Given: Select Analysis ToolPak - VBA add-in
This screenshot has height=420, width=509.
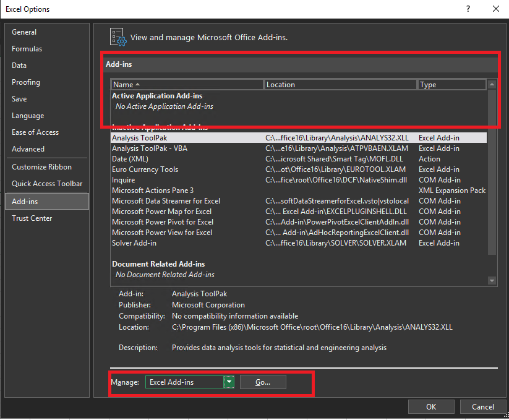Looking at the screenshot, I should coord(299,148).
